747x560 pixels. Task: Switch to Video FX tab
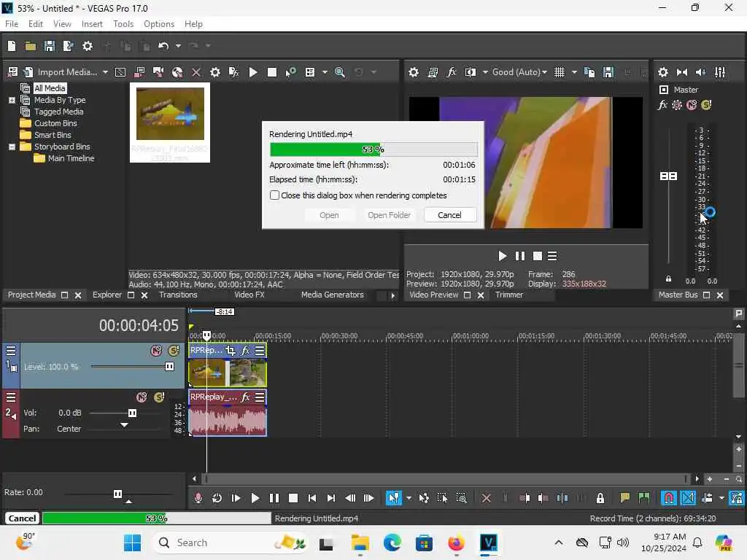[249, 295]
